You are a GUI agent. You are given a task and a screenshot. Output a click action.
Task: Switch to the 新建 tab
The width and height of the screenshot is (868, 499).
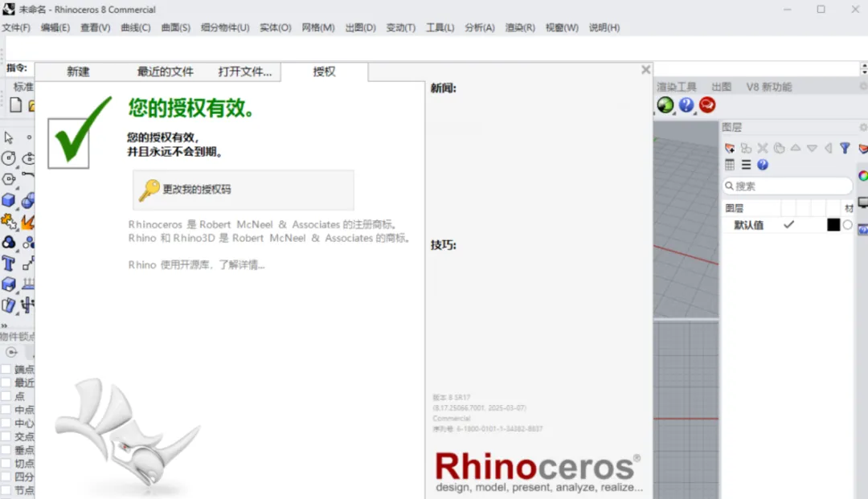pyautogui.click(x=78, y=72)
